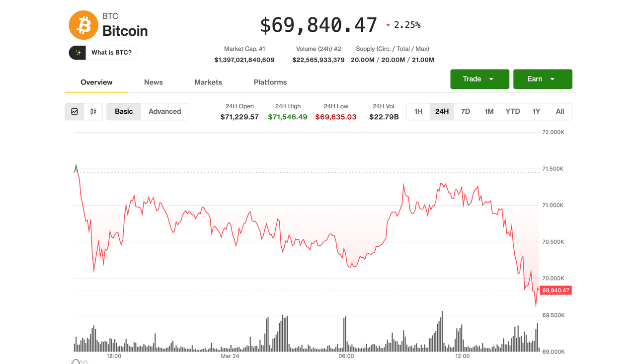Click the red price decrease arrow icon

coord(388,24)
